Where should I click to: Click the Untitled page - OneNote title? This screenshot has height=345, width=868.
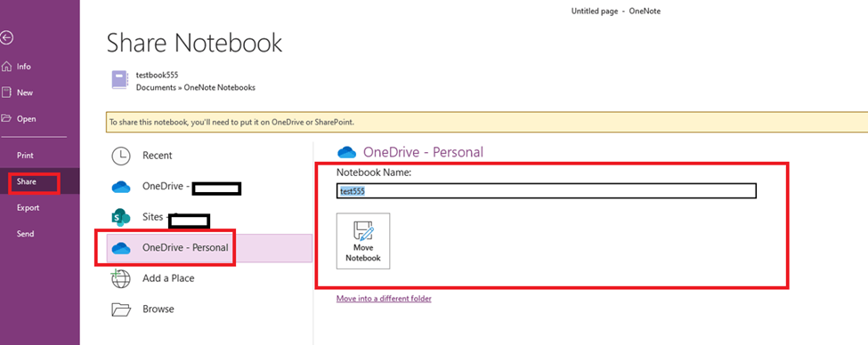pyautogui.click(x=615, y=11)
